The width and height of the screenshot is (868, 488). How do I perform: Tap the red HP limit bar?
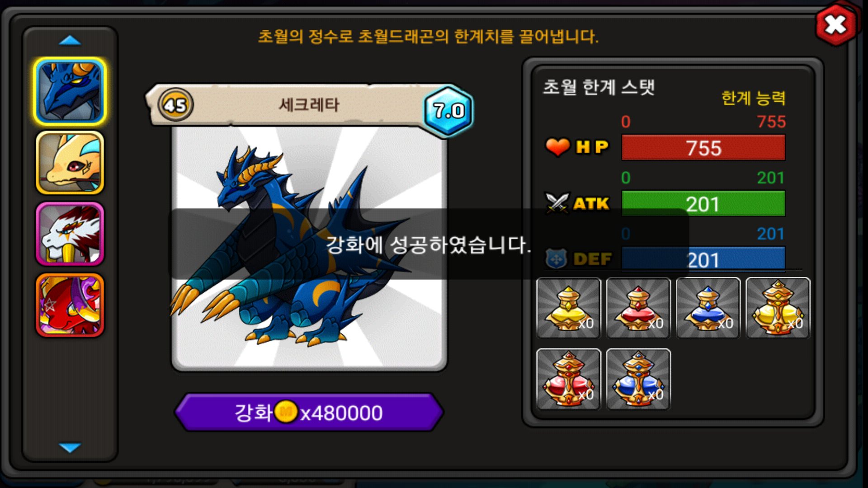(x=703, y=147)
